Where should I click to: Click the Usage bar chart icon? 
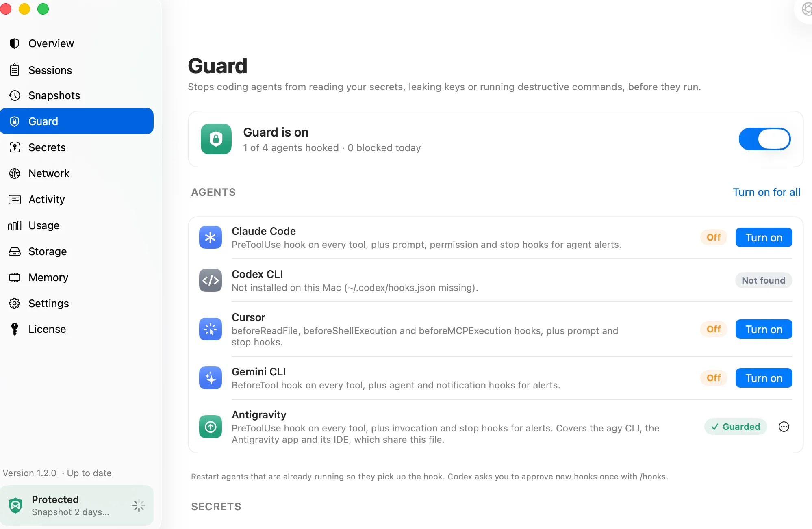[x=15, y=225]
